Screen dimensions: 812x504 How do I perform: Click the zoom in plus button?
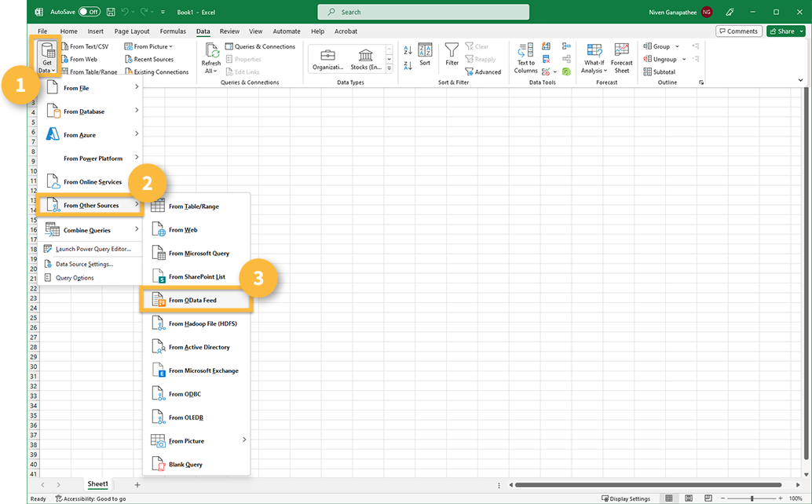click(x=781, y=499)
